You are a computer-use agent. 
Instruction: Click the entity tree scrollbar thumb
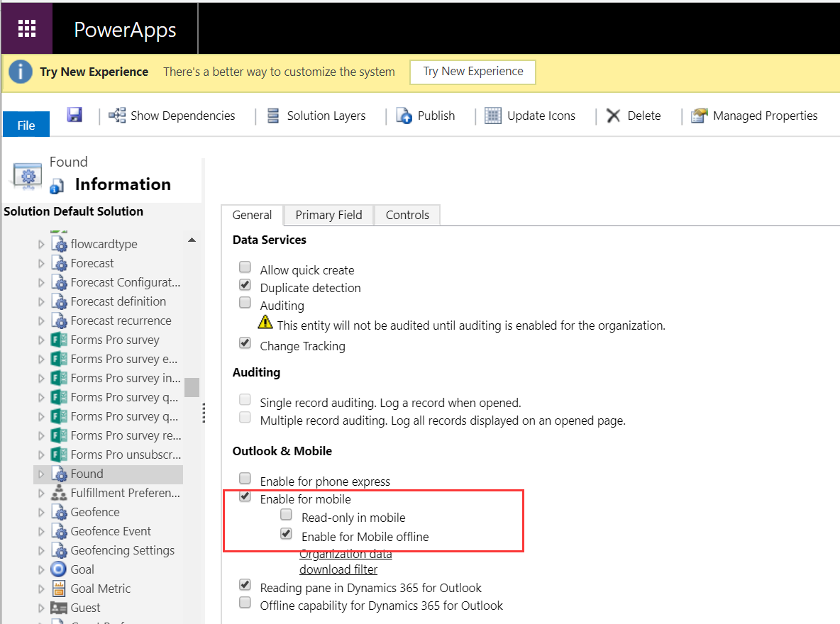tap(192, 387)
